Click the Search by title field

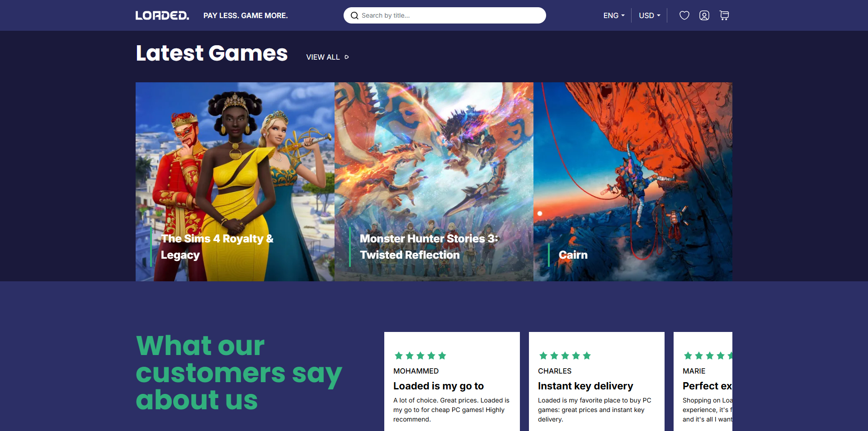coord(445,15)
